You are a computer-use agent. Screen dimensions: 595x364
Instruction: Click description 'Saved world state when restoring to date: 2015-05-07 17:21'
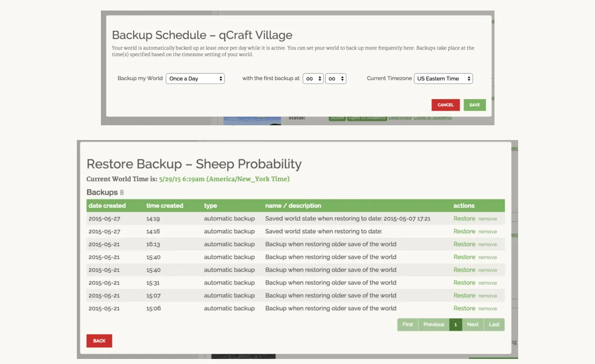348,218
